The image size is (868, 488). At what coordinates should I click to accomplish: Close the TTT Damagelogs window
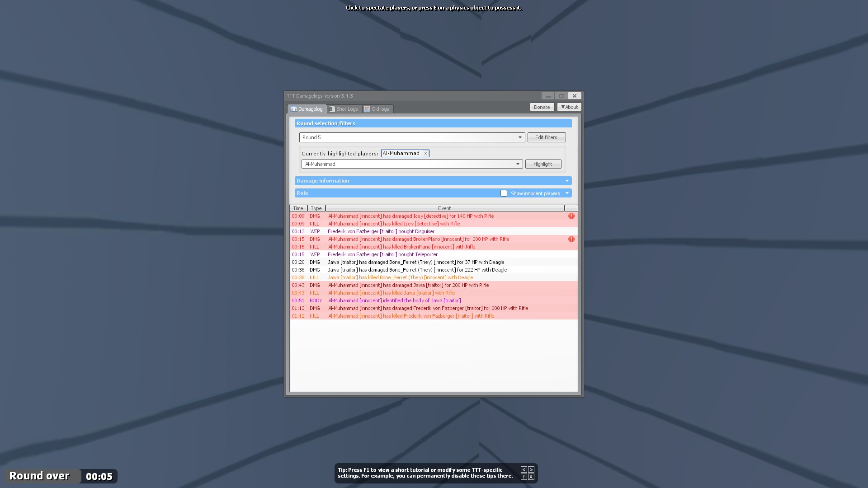click(574, 96)
